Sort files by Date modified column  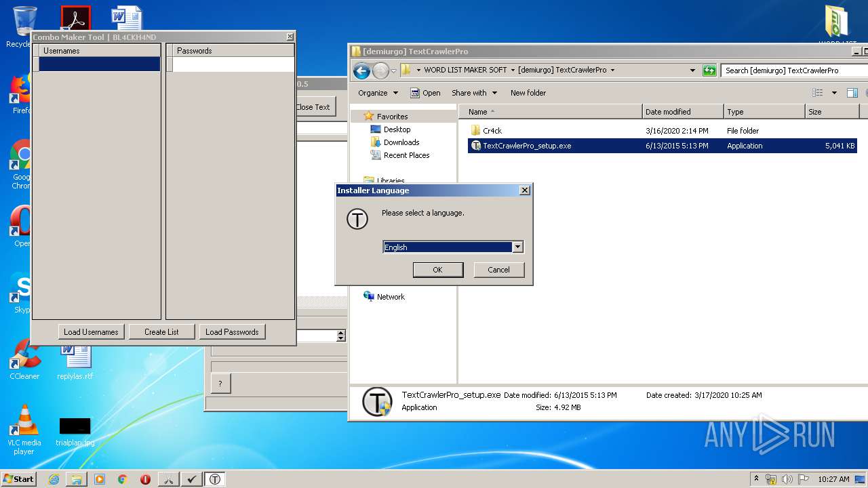683,112
